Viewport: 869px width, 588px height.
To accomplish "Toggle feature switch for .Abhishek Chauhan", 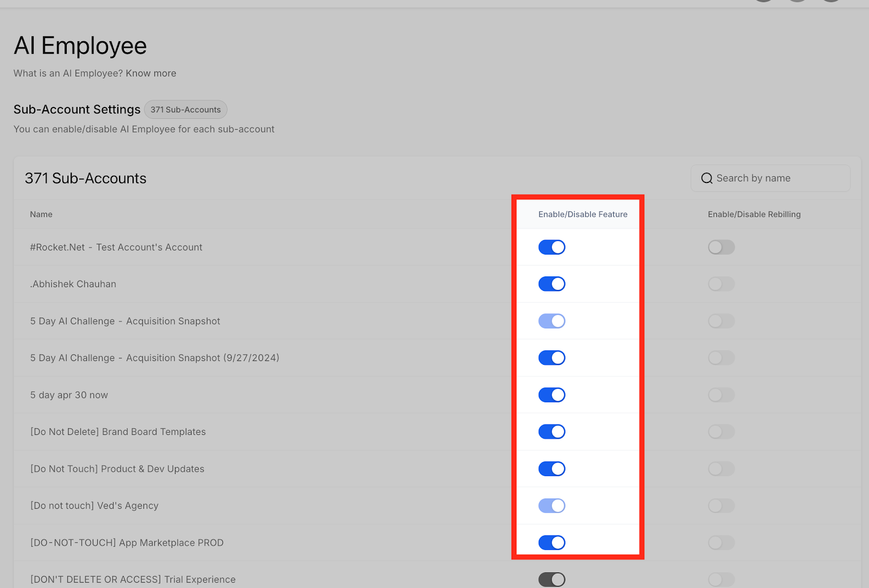I will coord(552,284).
